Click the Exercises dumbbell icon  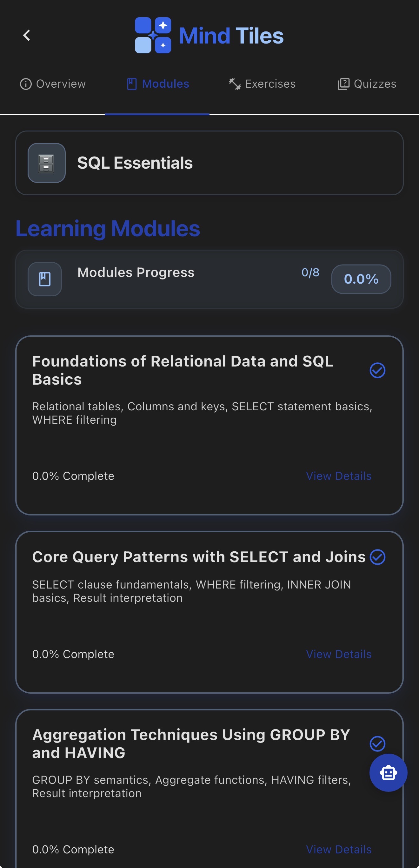click(235, 84)
